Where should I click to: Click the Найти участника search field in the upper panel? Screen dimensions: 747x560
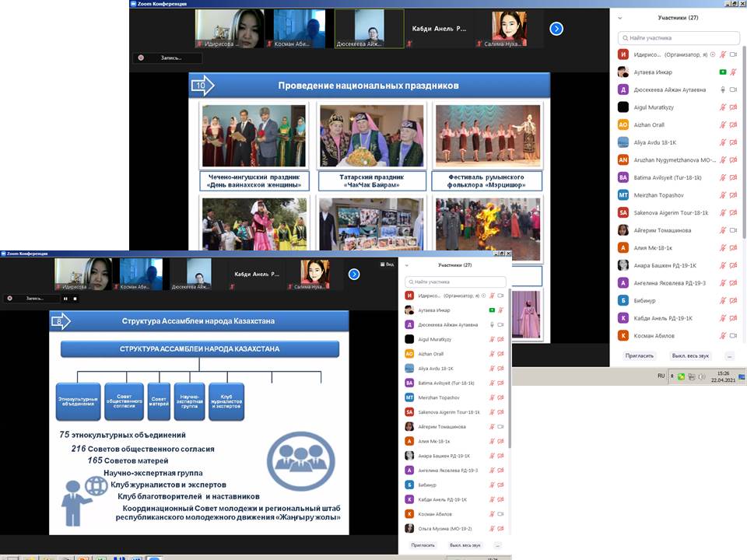tap(679, 37)
